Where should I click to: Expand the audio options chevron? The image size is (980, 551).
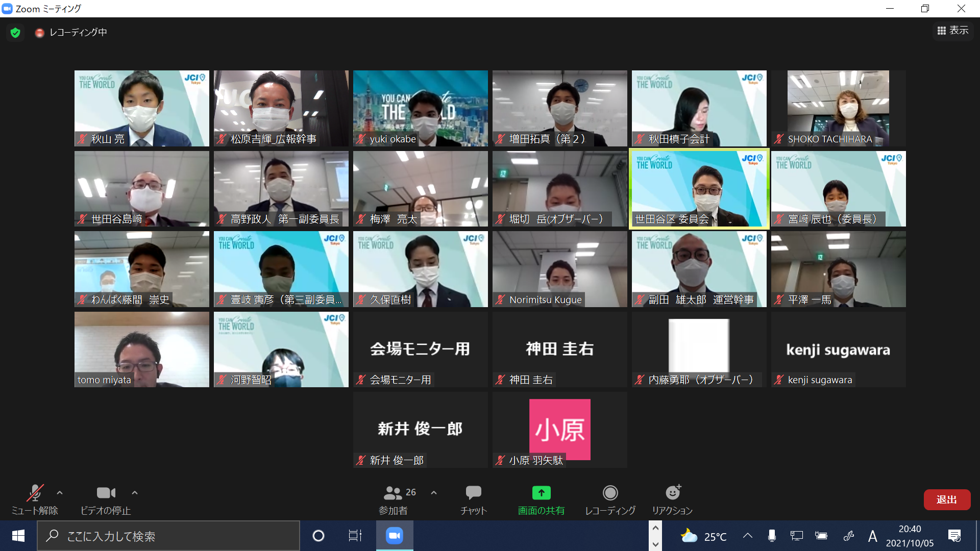[60, 493]
